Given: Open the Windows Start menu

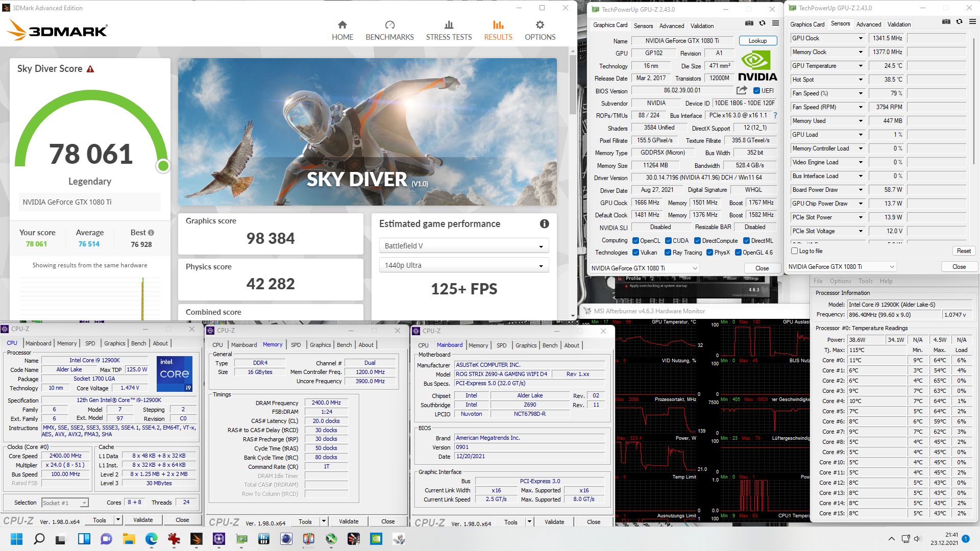Looking at the screenshot, I should [x=16, y=539].
